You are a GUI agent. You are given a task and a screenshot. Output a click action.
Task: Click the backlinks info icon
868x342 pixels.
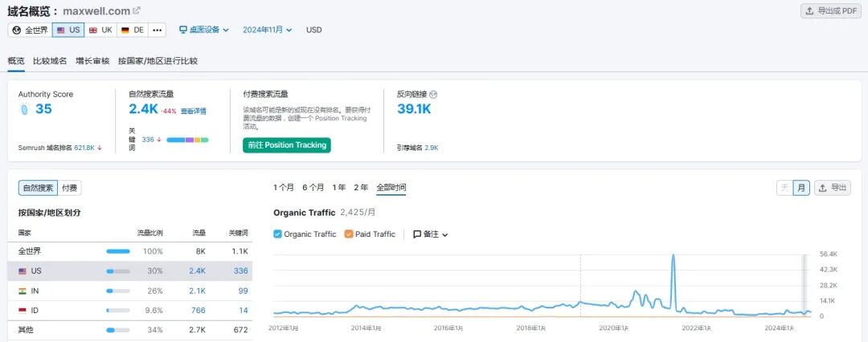(x=433, y=95)
